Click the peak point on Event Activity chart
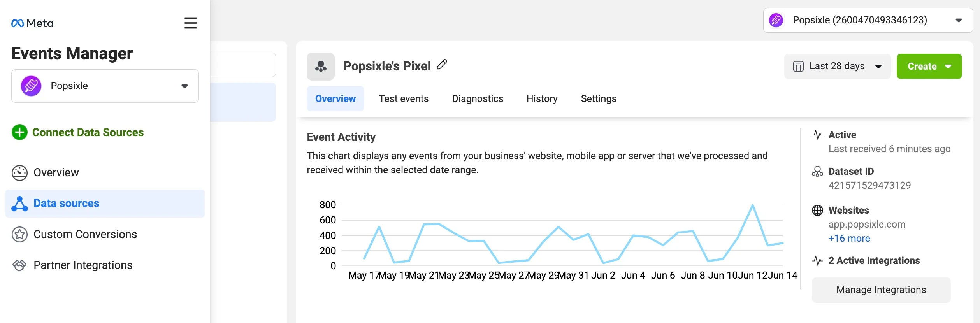The width and height of the screenshot is (980, 323). (752, 205)
